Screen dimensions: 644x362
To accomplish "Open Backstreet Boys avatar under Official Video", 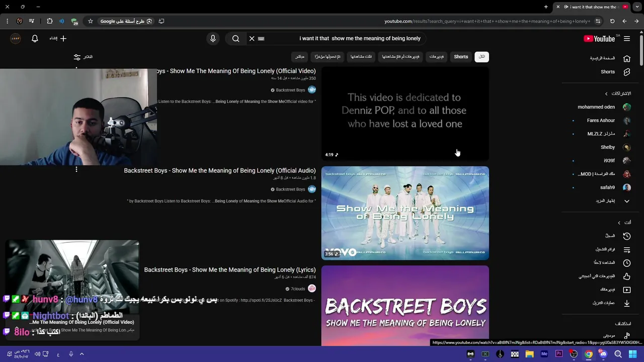I will [x=312, y=90].
